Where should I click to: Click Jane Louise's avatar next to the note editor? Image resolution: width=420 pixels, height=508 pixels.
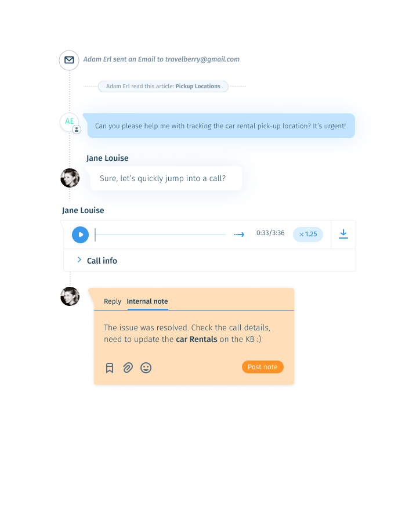point(70,297)
